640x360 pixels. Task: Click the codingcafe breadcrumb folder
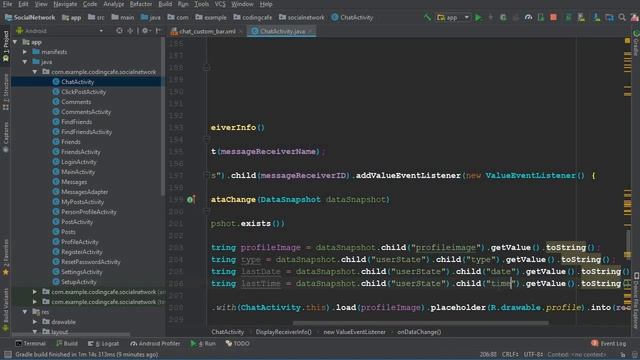(253, 18)
